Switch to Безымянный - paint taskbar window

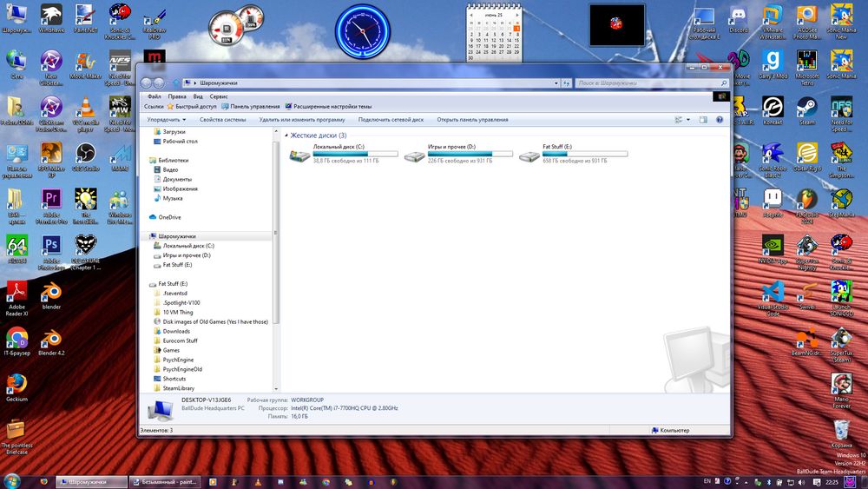click(x=164, y=482)
